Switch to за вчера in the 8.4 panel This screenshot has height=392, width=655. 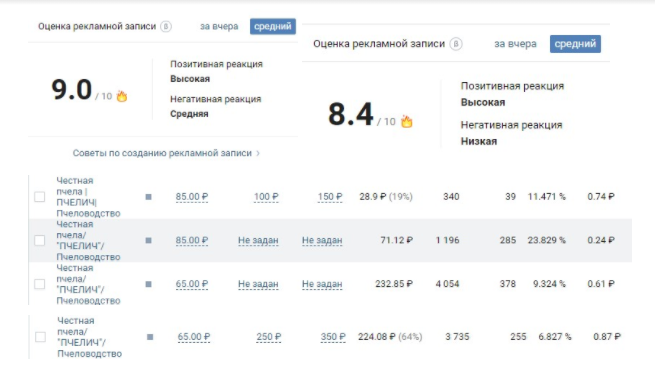515,44
